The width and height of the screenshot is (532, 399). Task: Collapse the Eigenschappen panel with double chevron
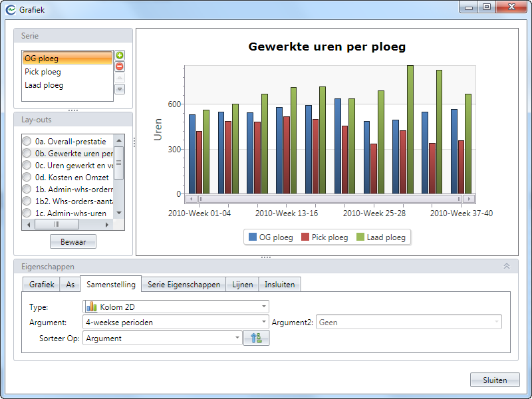[506, 266]
